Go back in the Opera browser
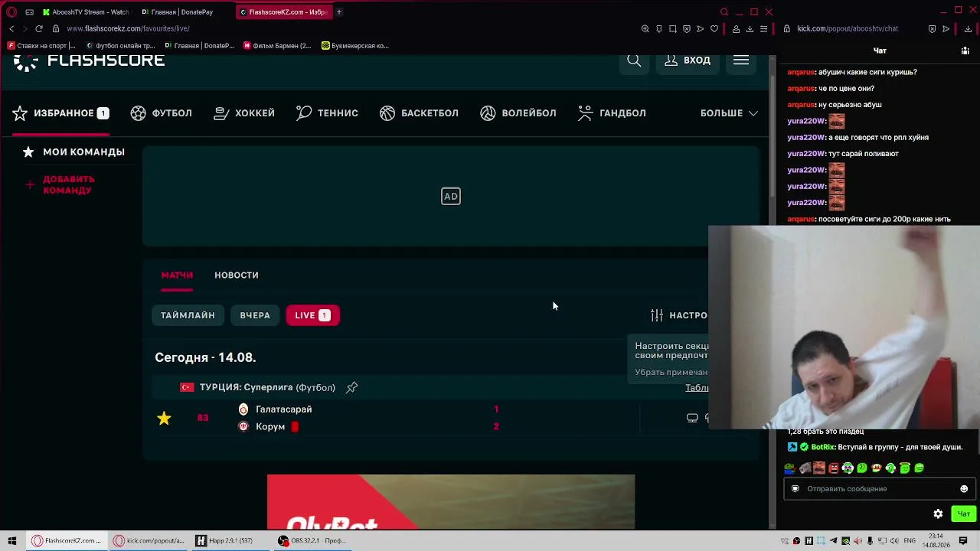 pyautogui.click(x=11, y=28)
